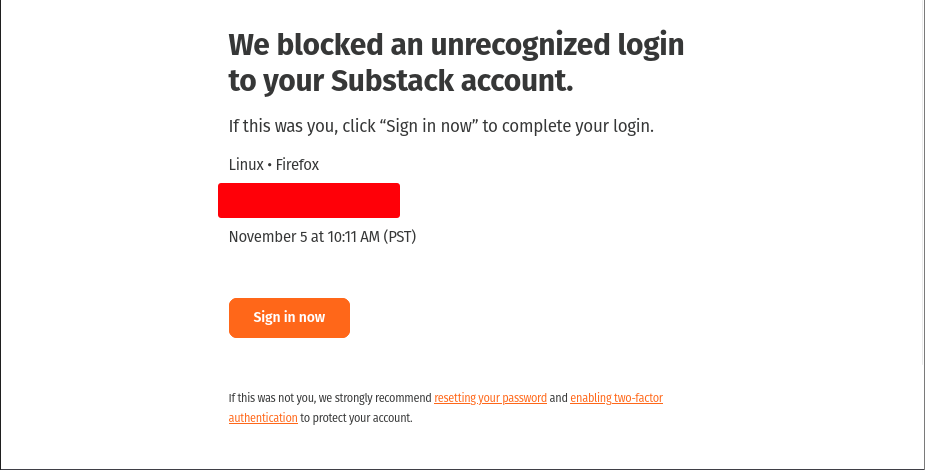
Task: Select the red redacted location block
Action: [309, 201]
